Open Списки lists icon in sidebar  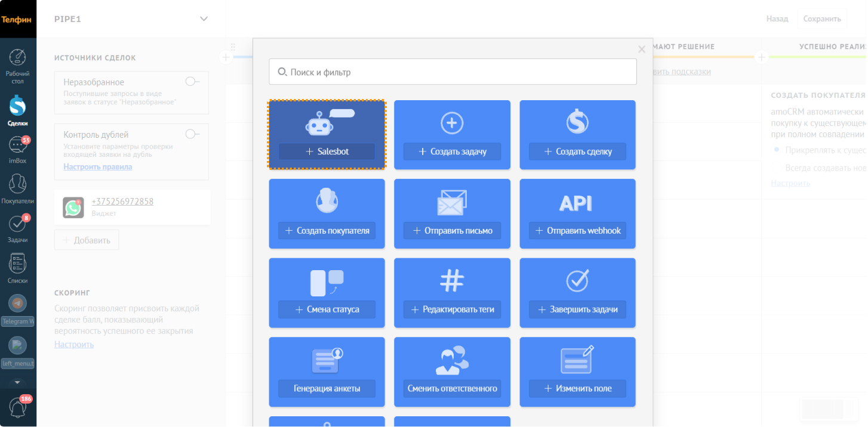(x=18, y=264)
